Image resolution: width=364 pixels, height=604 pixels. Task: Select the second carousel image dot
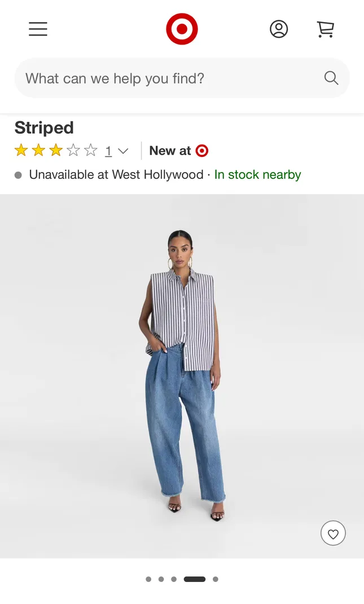161,579
